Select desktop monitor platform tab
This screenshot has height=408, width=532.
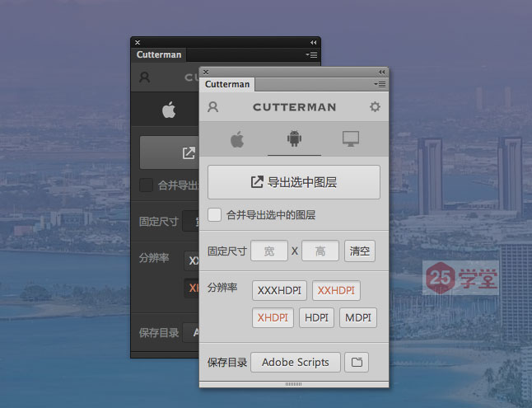pos(351,138)
